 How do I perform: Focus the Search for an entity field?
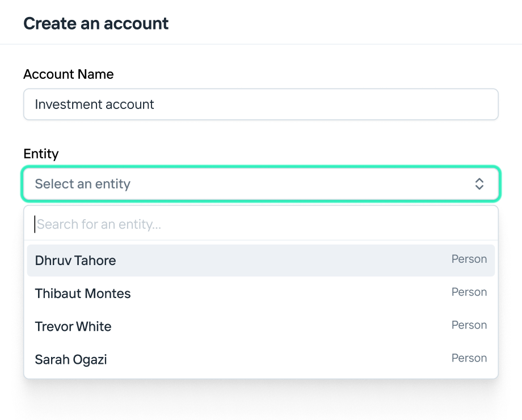pos(261,224)
